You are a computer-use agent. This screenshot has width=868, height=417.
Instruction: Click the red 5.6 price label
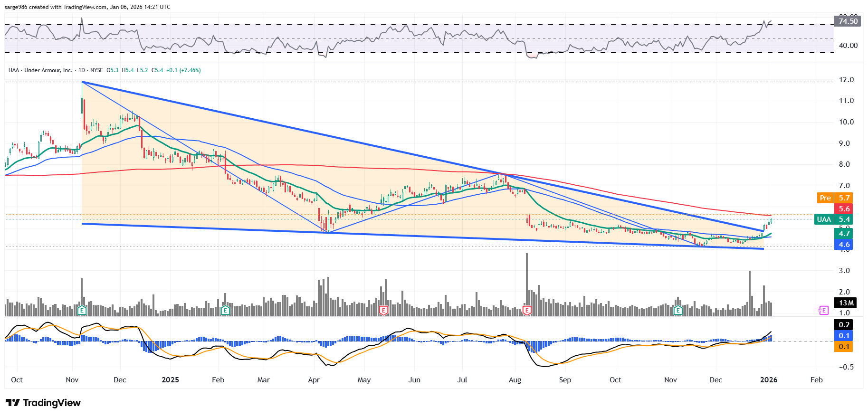(844, 209)
